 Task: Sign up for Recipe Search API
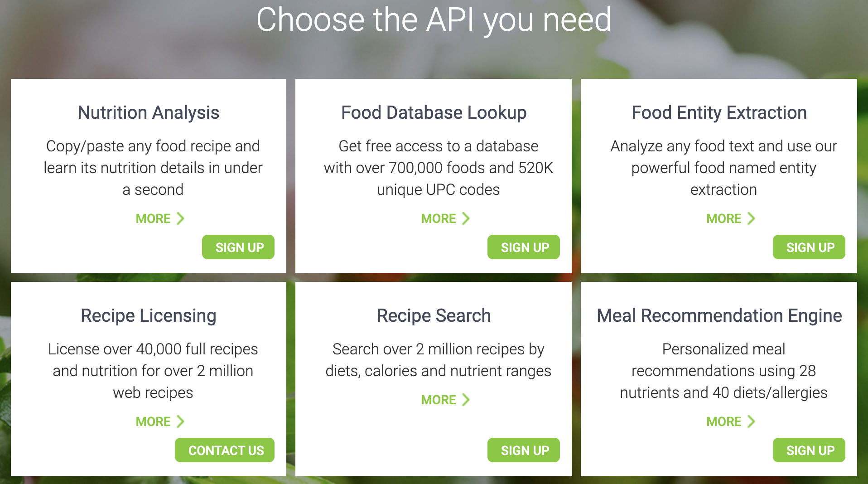click(x=524, y=450)
